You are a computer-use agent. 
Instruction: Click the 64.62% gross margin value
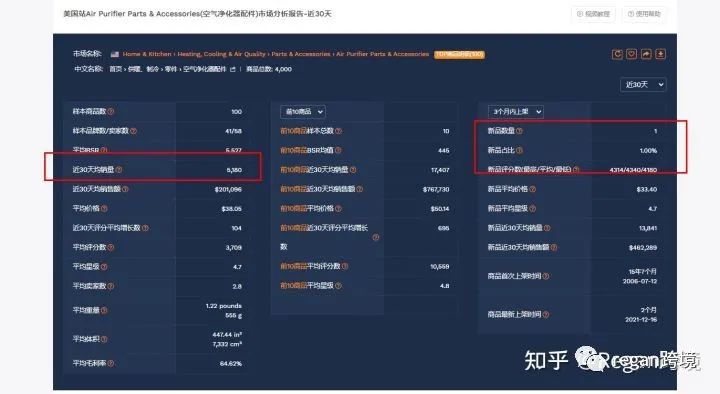(x=231, y=363)
